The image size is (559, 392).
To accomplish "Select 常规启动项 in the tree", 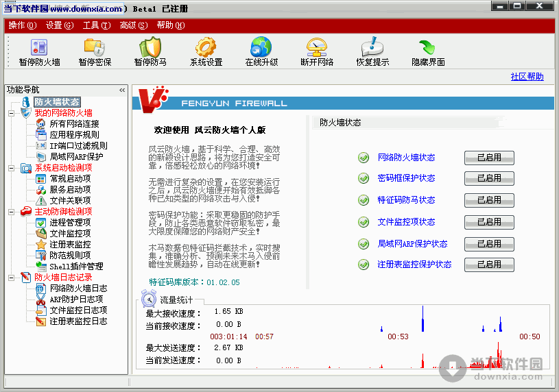I will (x=70, y=179).
